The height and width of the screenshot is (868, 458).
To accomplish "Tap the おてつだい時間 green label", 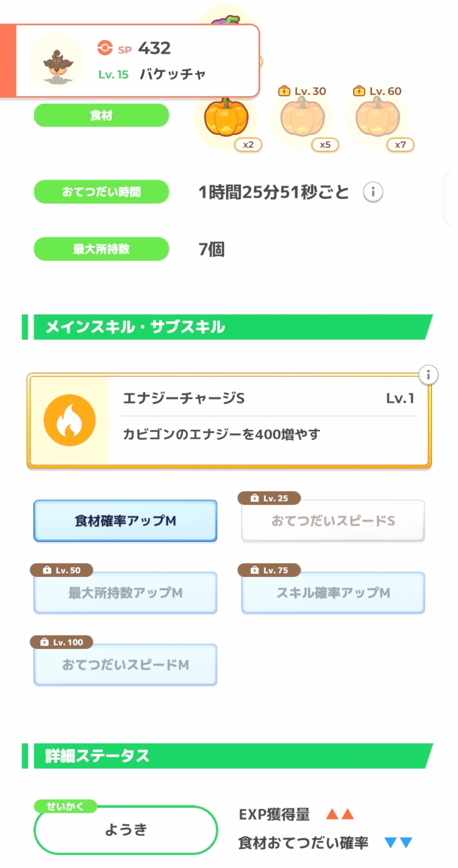I will pyautogui.click(x=101, y=192).
